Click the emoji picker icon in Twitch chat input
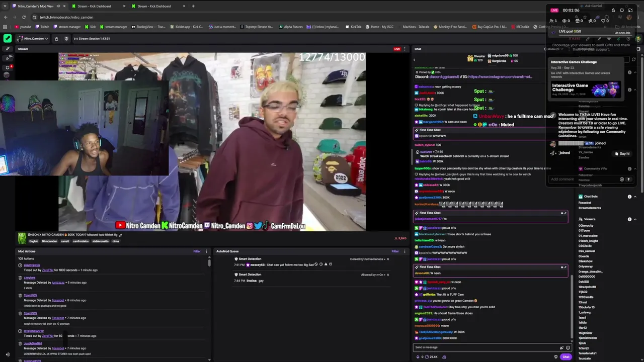 [568, 347]
